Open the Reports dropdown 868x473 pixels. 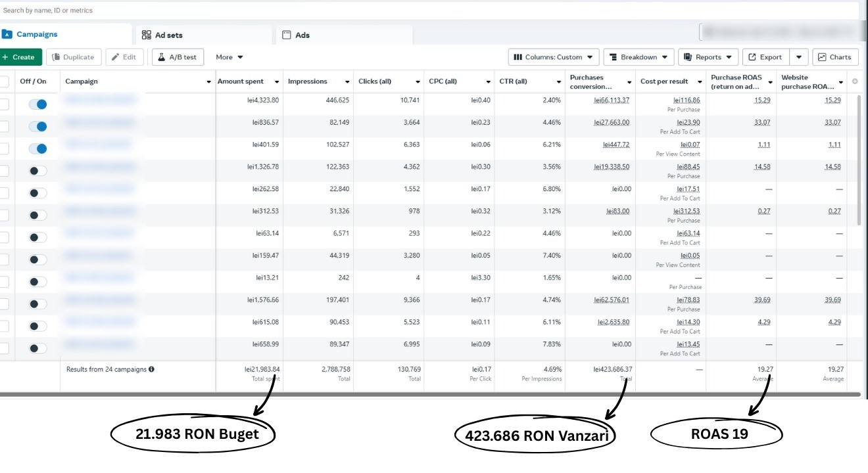(x=708, y=57)
